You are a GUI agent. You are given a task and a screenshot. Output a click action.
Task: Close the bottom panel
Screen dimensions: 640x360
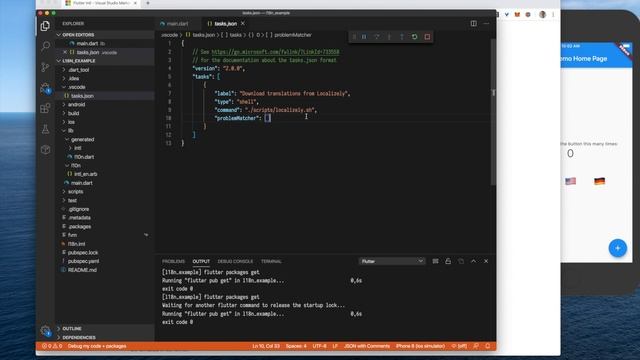tap(486, 261)
